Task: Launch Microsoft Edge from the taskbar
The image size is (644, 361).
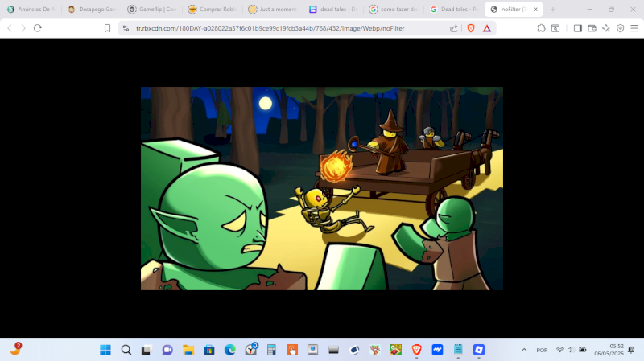Action: (x=230, y=350)
